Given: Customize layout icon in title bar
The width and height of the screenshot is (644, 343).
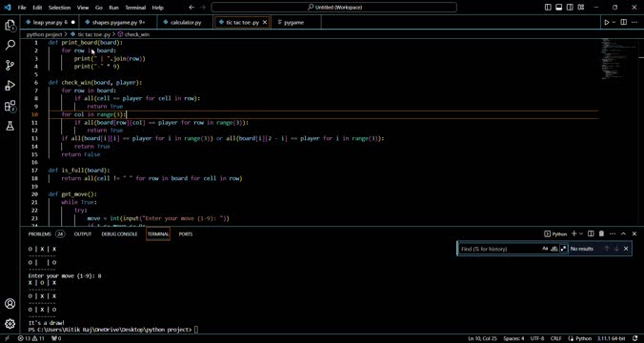Looking at the screenshot, I should tap(581, 8).
